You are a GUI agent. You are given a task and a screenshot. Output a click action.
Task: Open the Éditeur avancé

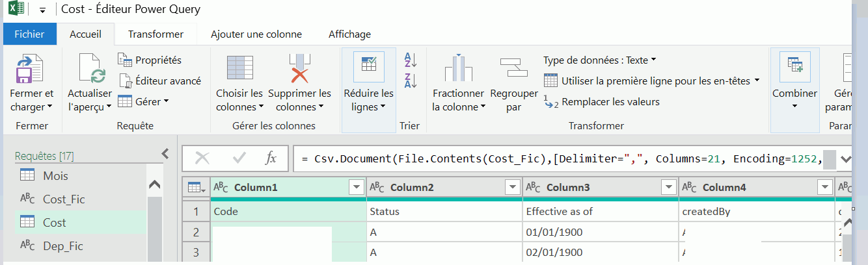159,81
